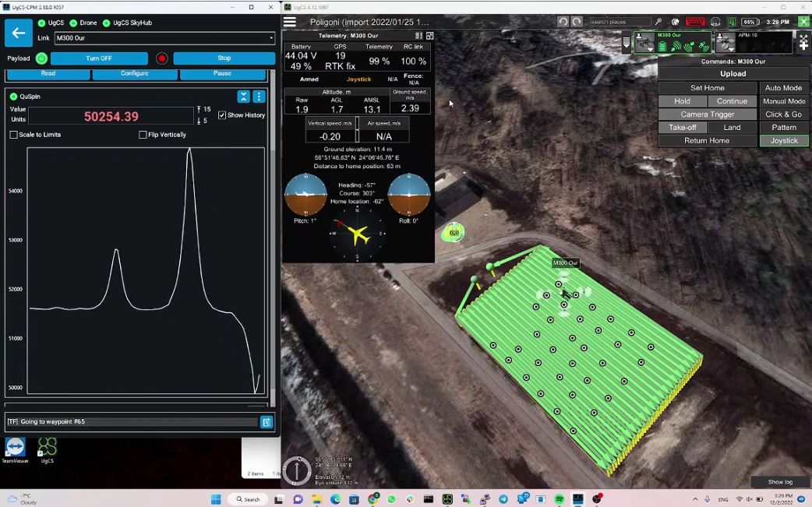
Task: Select Auto Mode in the commands panel
Action: pyautogui.click(x=783, y=88)
